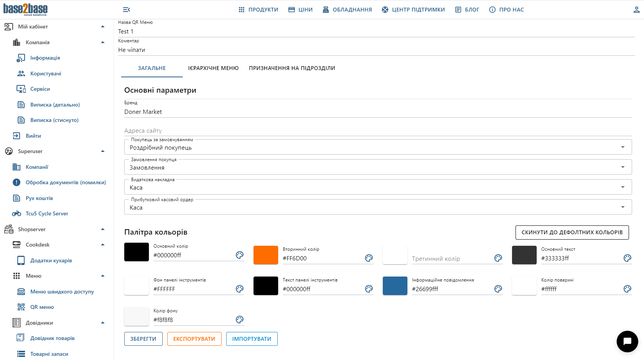Open the user account profile icon
Viewport: 644px width, 360px height.
point(636,10)
